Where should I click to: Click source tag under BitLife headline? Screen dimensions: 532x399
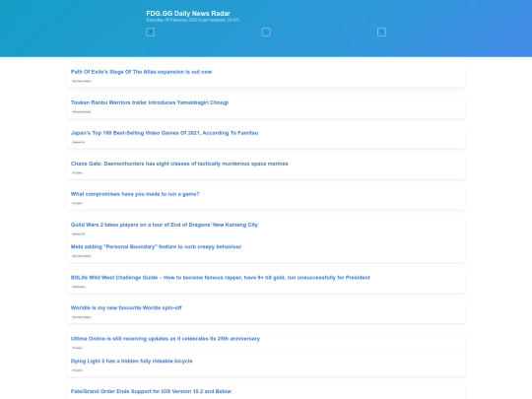[x=79, y=287]
